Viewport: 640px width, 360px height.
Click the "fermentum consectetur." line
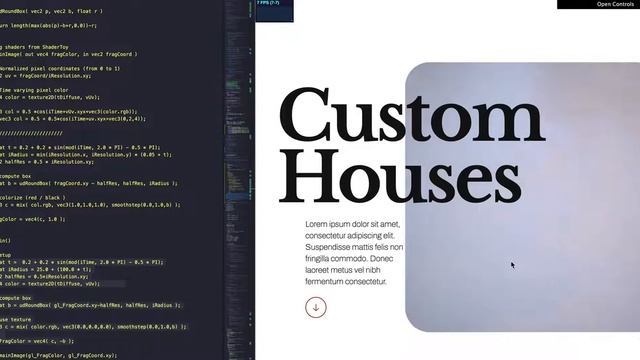pos(346,281)
